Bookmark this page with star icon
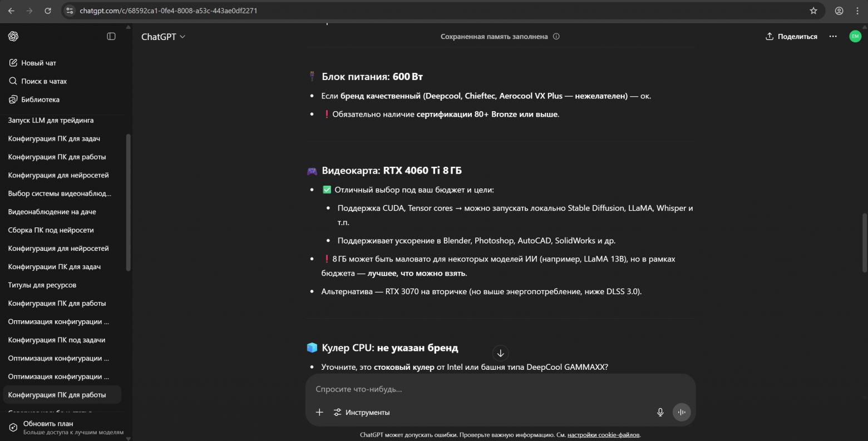The height and width of the screenshot is (441, 868). [x=813, y=11]
